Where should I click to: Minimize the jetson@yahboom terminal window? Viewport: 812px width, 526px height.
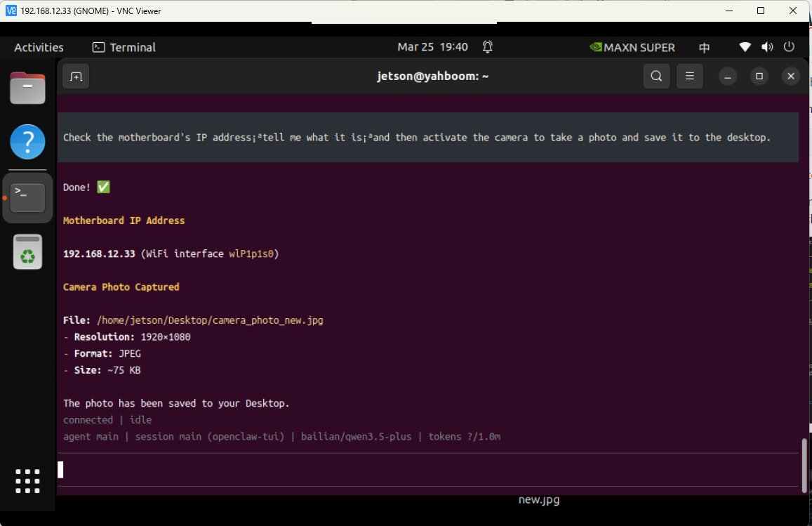pos(728,77)
